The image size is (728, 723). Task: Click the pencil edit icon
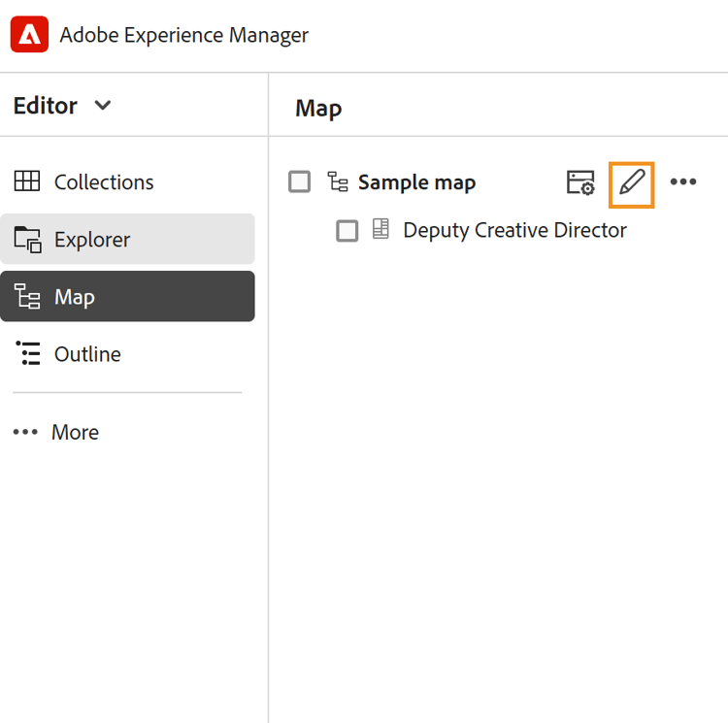coord(631,182)
